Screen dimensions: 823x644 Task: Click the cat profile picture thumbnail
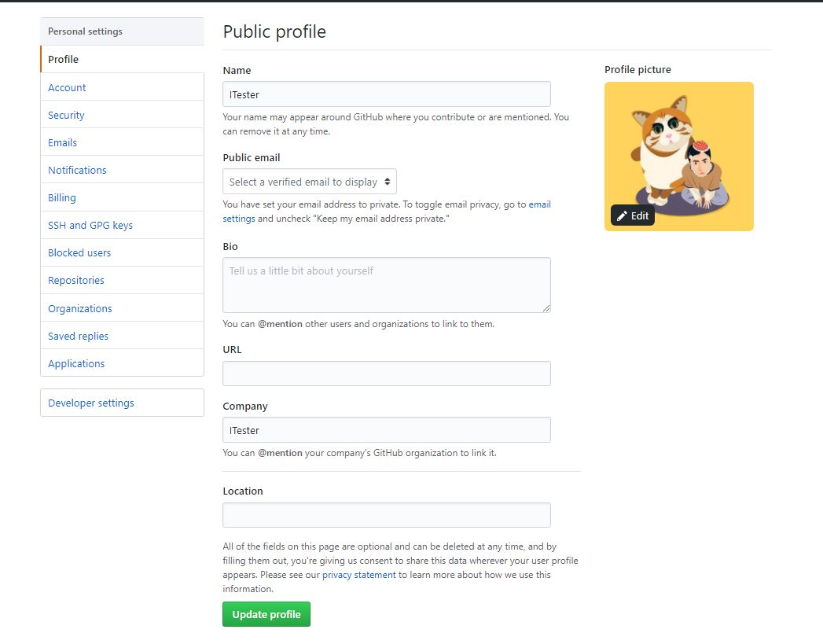pyautogui.click(x=678, y=156)
